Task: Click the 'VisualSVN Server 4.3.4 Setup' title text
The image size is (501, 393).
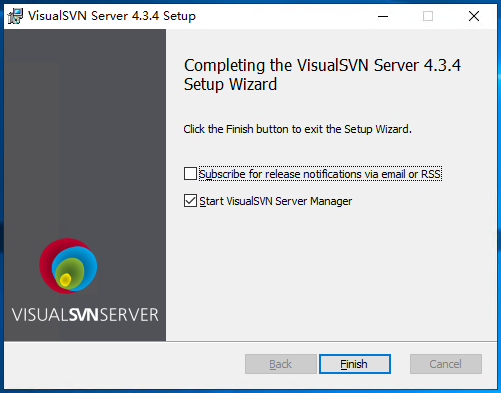Action: click(112, 16)
